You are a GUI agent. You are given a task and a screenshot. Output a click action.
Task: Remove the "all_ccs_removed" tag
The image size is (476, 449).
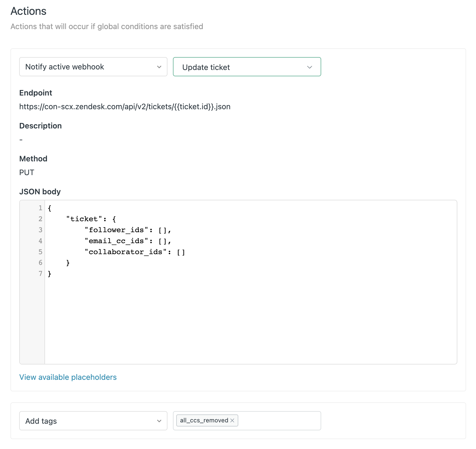(232, 420)
